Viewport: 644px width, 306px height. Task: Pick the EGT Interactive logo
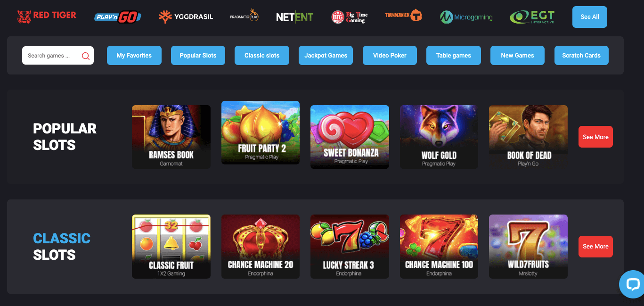point(532,17)
